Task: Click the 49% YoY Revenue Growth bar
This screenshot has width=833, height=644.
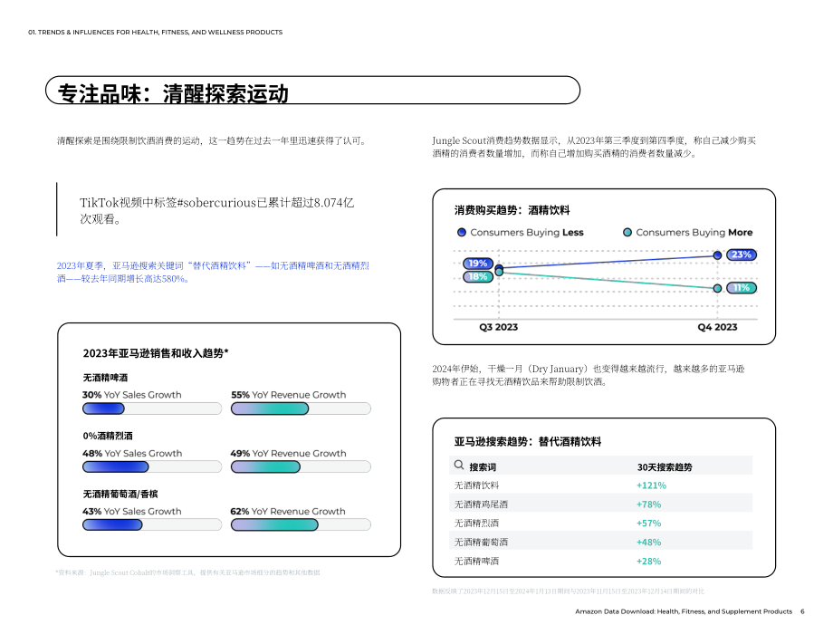Action: tap(301, 467)
